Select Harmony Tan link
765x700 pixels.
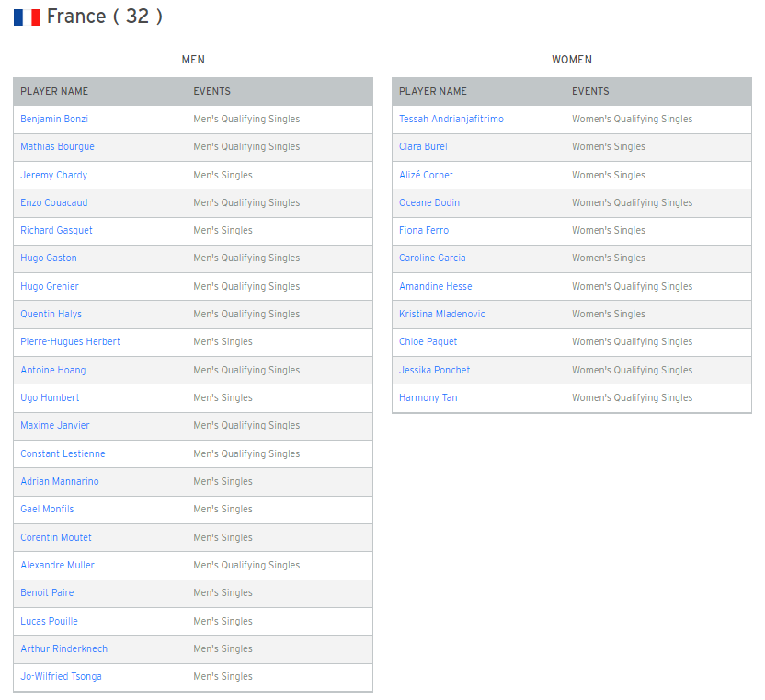coord(428,398)
